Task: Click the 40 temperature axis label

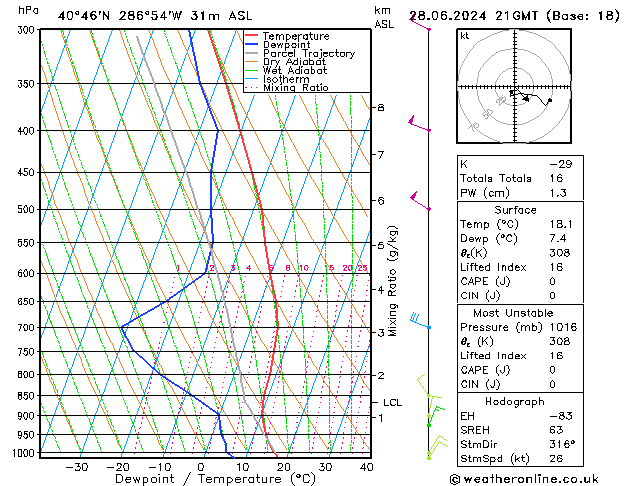Action: tap(367, 467)
